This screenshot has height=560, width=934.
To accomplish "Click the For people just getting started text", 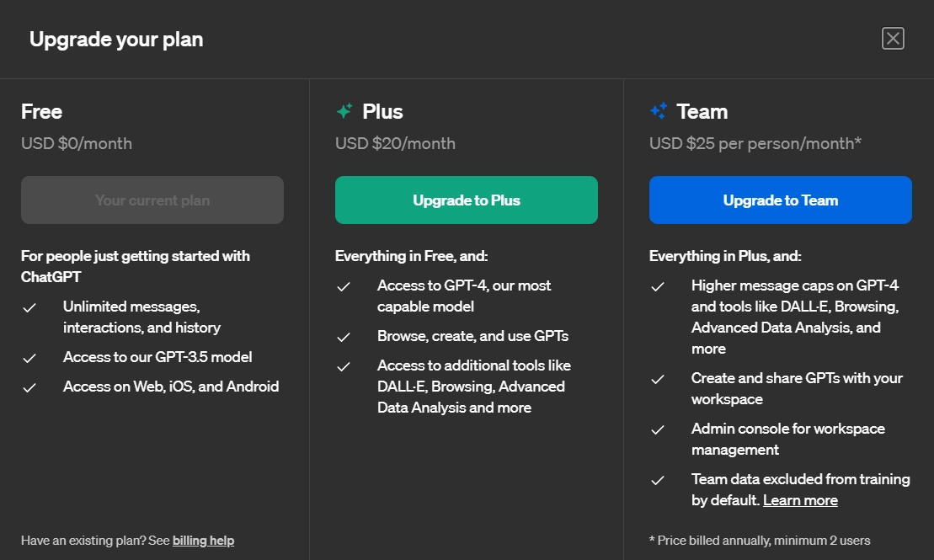I will (136, 266).
